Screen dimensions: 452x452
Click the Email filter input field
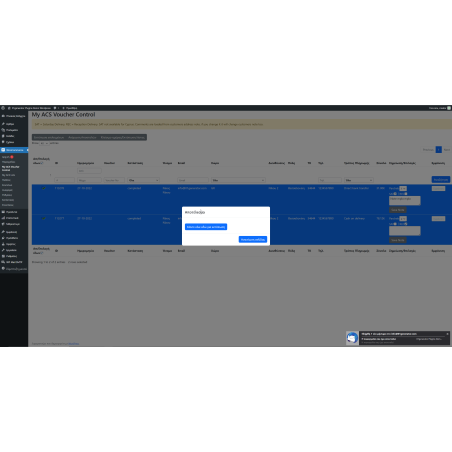tap(193, 180)
